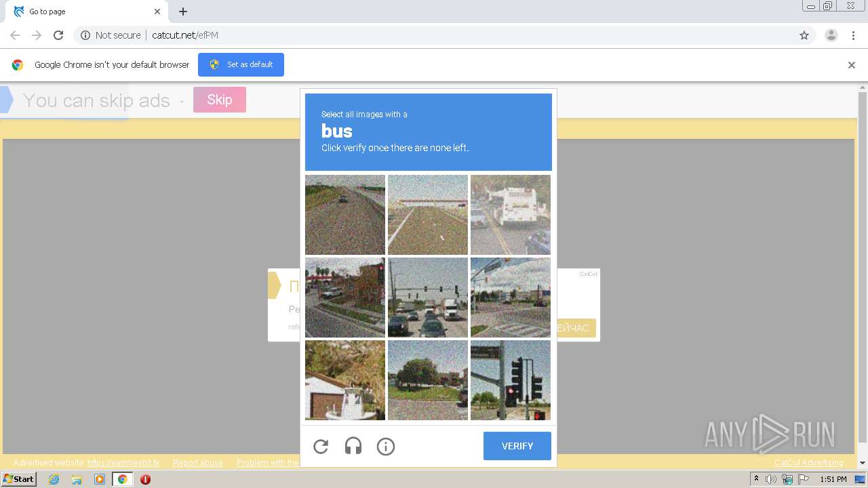This screenshot has width=868, height=488.
Task: Open the Chrome three-dot menu
Action: (853, 35)
